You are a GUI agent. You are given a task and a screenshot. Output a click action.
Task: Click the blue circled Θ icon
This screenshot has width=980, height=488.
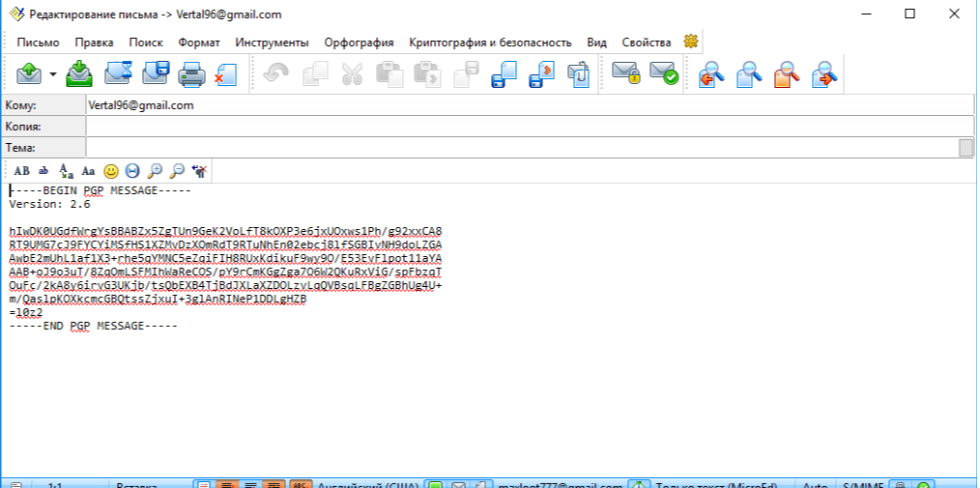132,171
